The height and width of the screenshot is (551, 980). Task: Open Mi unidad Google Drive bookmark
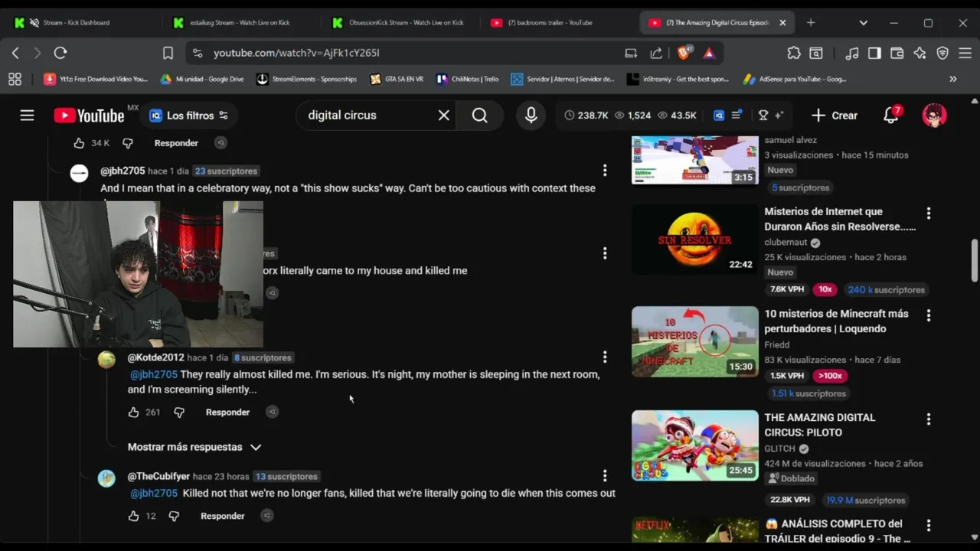(202, 79)
